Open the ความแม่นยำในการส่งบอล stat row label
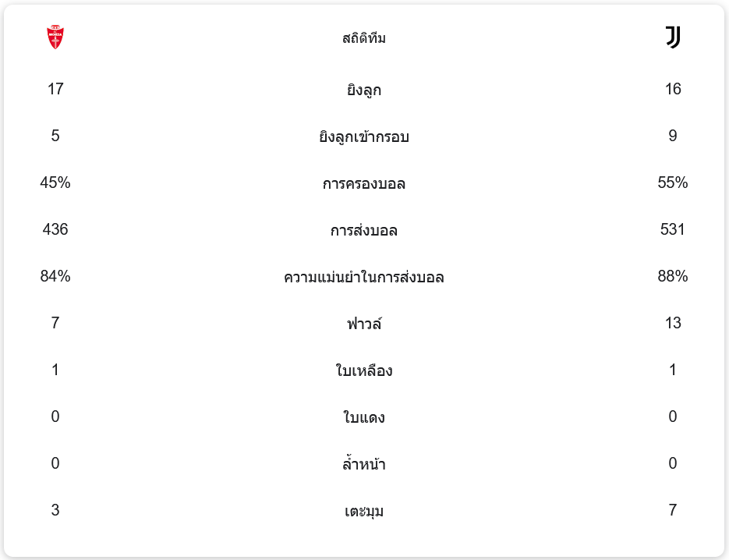 [x=364, y=277]
